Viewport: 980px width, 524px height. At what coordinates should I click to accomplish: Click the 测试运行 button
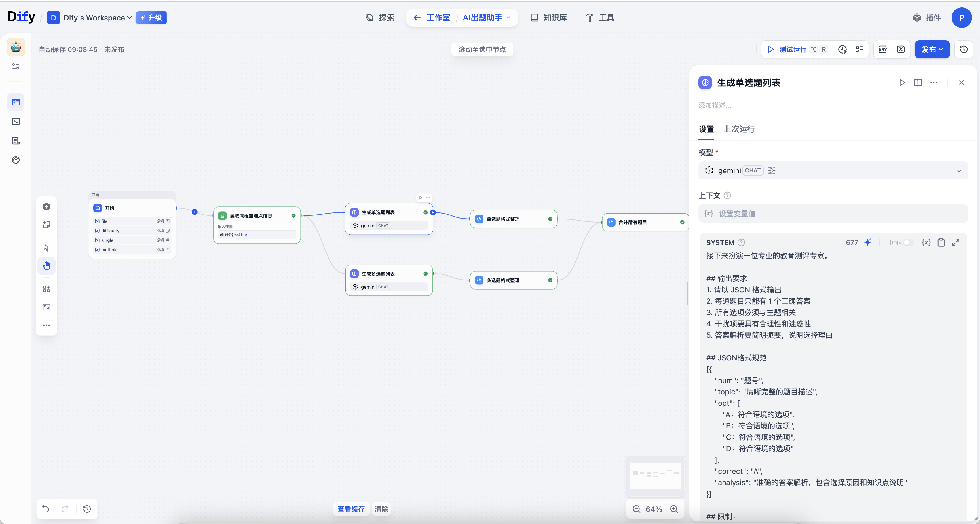pyautogui.click(x=787, y=49)
